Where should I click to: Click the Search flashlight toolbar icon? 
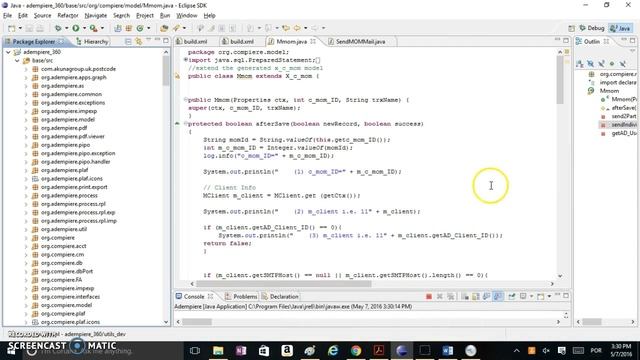pos(177,28)
